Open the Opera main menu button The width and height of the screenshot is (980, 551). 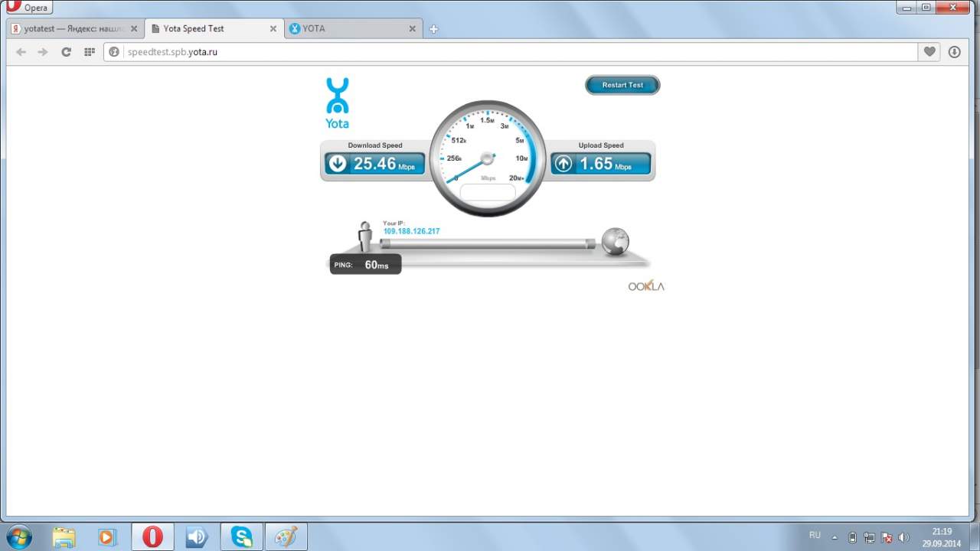coord(28,8)
